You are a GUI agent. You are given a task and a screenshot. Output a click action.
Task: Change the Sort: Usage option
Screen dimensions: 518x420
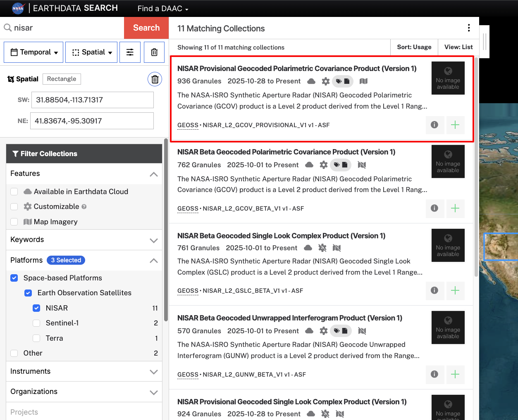(414, 47)
